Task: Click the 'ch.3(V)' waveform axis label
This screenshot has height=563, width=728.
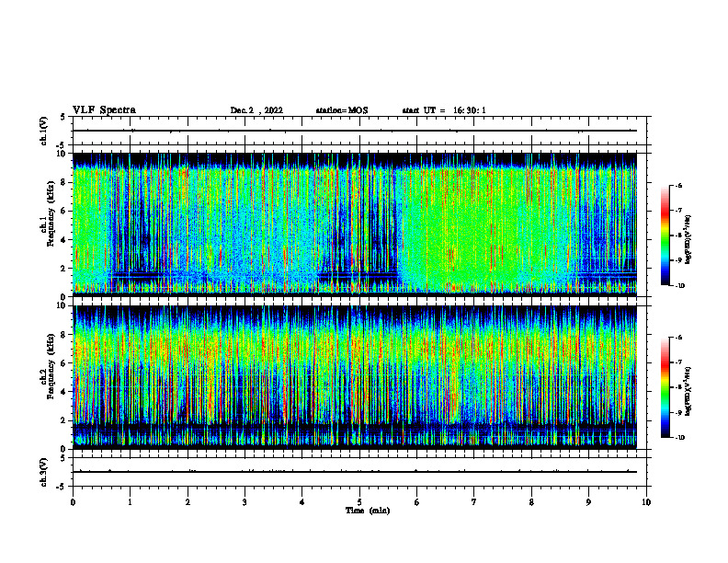Action: (x=44, y=472)
